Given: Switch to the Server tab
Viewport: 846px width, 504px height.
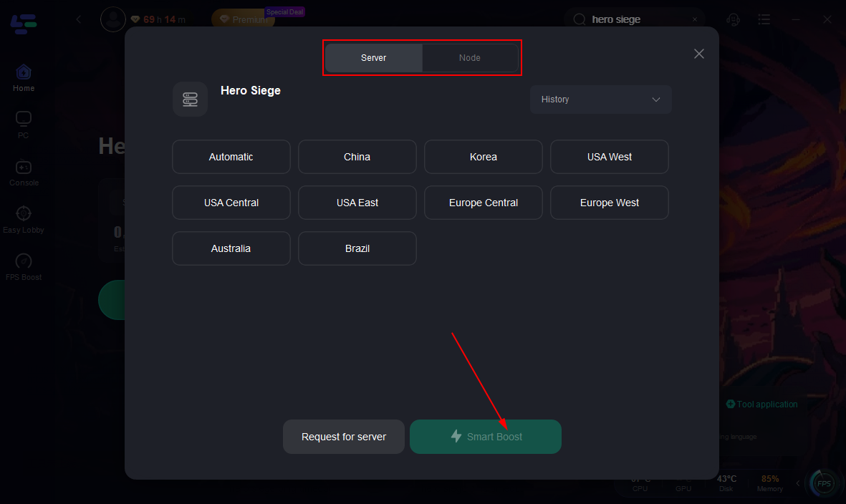Looking at the screenshot, I should pos(373,58).
